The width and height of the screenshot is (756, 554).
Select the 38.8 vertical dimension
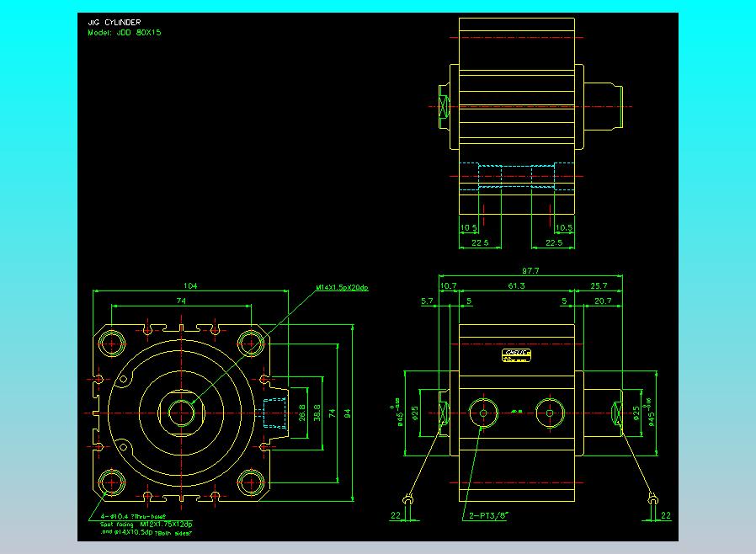pyautogui.click(x=317, y=412)
